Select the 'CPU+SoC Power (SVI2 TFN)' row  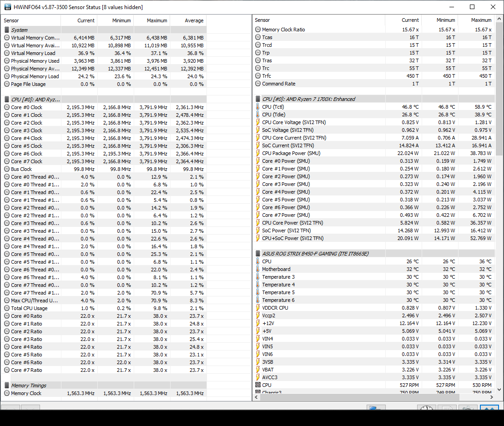374,238
